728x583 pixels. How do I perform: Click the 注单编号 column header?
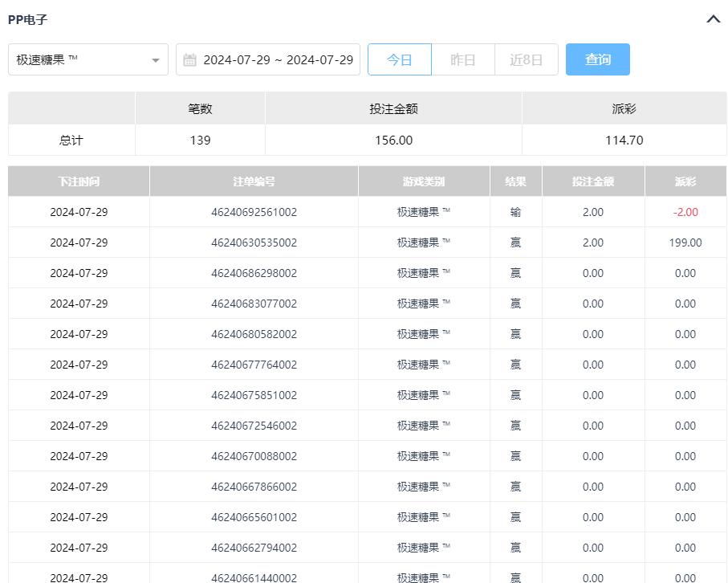[x=254, y=181]
